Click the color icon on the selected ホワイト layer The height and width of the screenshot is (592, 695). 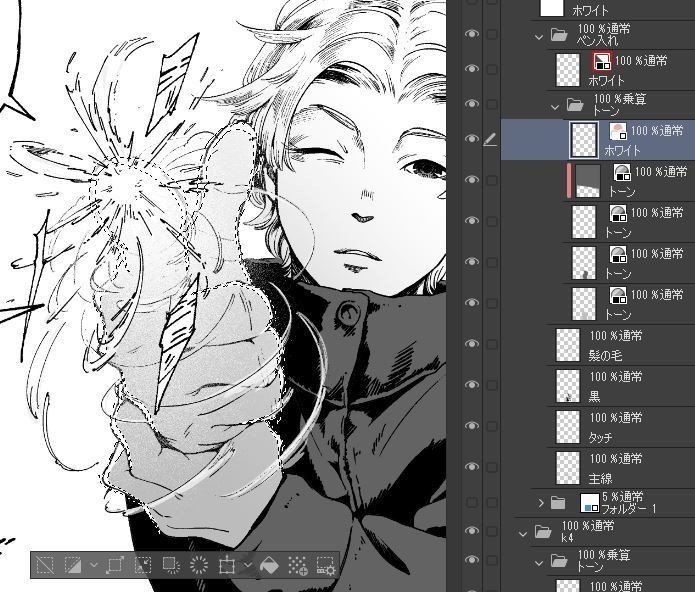618,131
